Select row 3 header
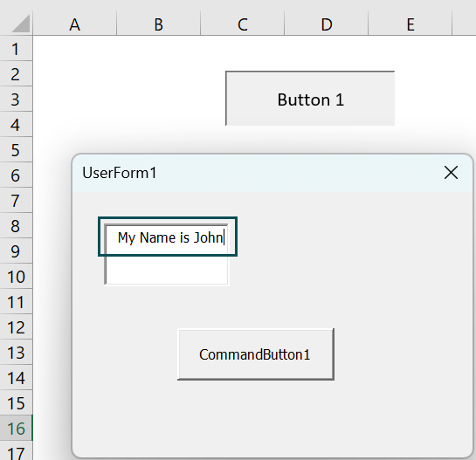 16,100
